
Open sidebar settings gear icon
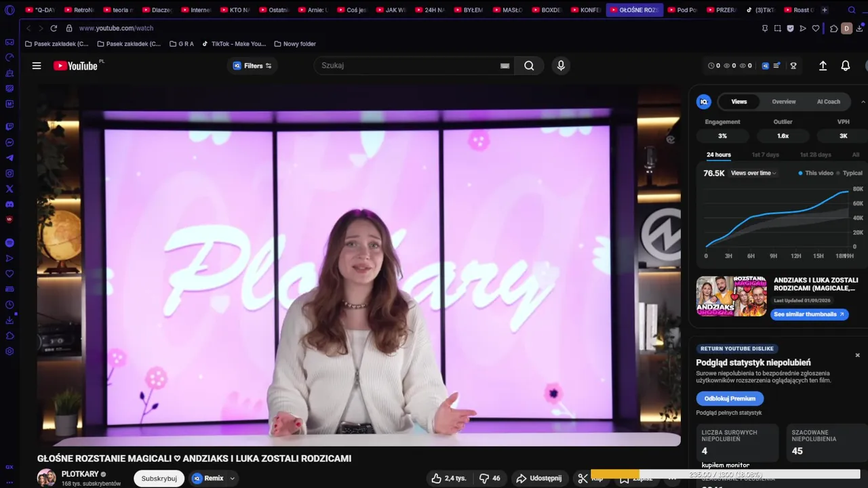coord(9,351)
